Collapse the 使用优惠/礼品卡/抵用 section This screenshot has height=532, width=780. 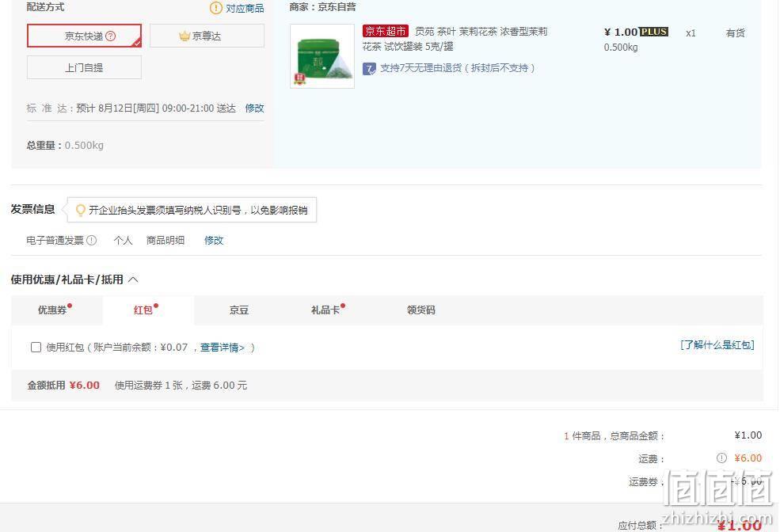(x=133, y=279)
